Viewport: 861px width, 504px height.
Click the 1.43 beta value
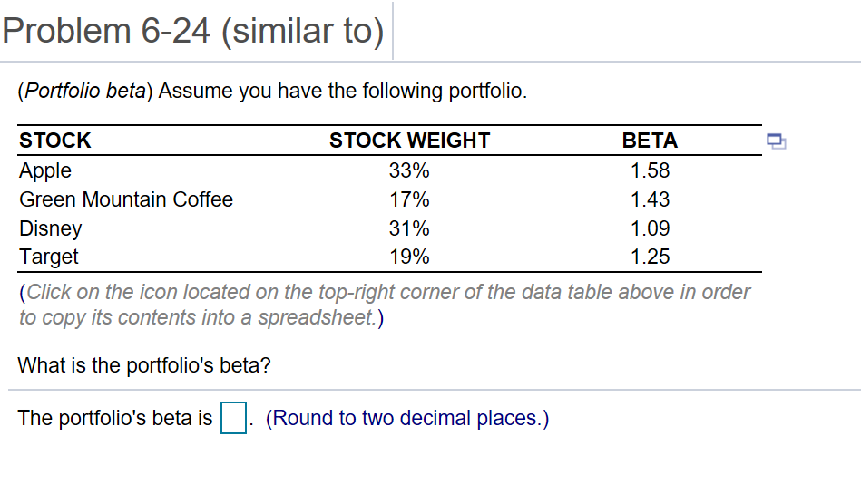pyautogui.click(x=650, y=199)
